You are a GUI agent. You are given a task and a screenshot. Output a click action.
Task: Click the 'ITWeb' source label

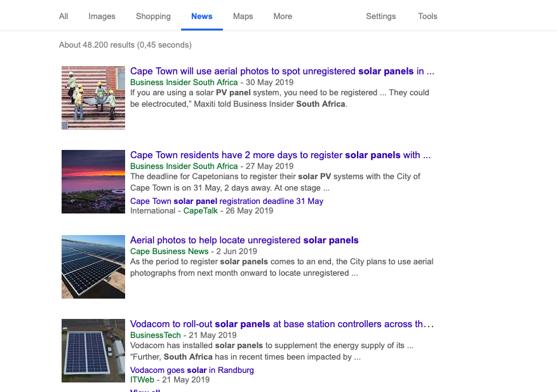(142, 380)
